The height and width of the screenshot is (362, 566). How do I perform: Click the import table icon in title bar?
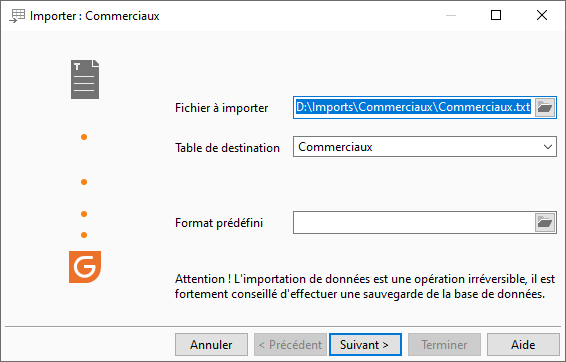point(17,16)
